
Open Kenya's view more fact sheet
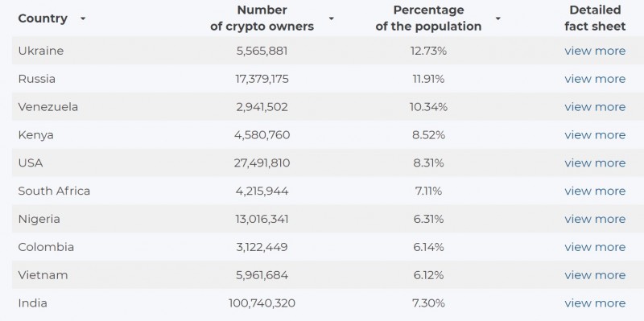(595, 135)
